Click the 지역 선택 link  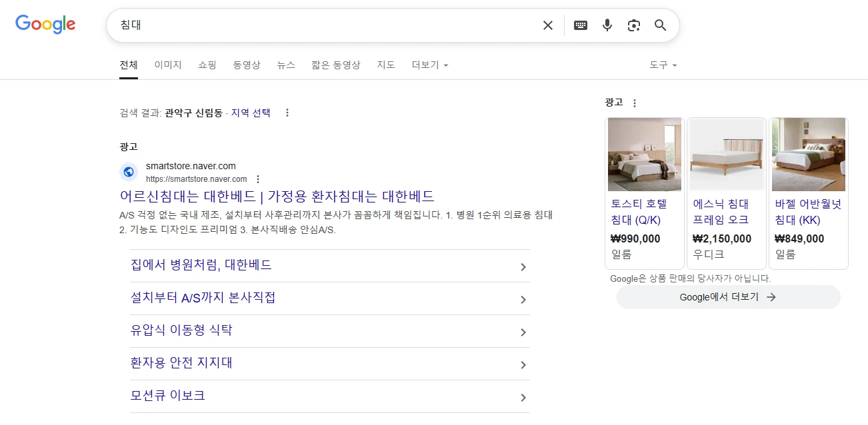(251, 113)
